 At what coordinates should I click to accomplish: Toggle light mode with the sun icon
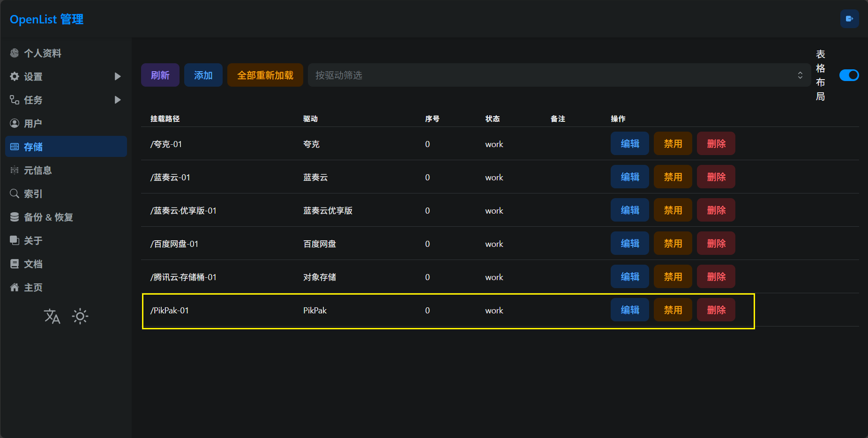tap(80, 317)
